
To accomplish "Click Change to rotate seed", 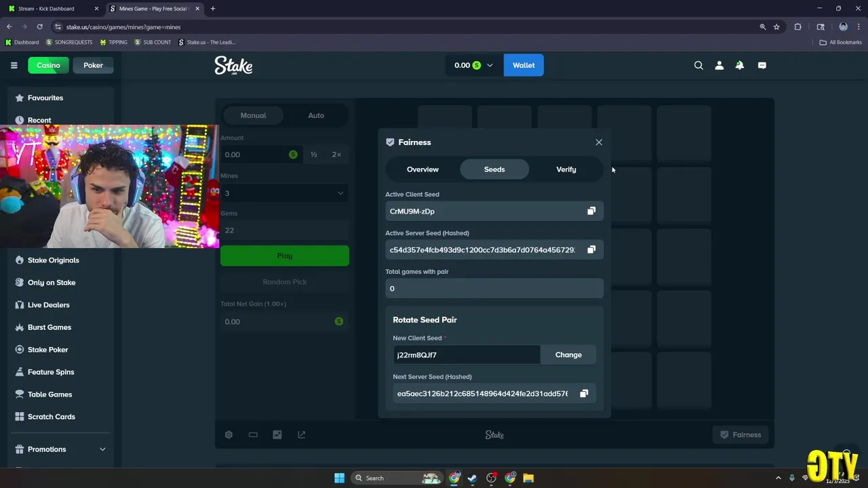I will coord(568,355).
